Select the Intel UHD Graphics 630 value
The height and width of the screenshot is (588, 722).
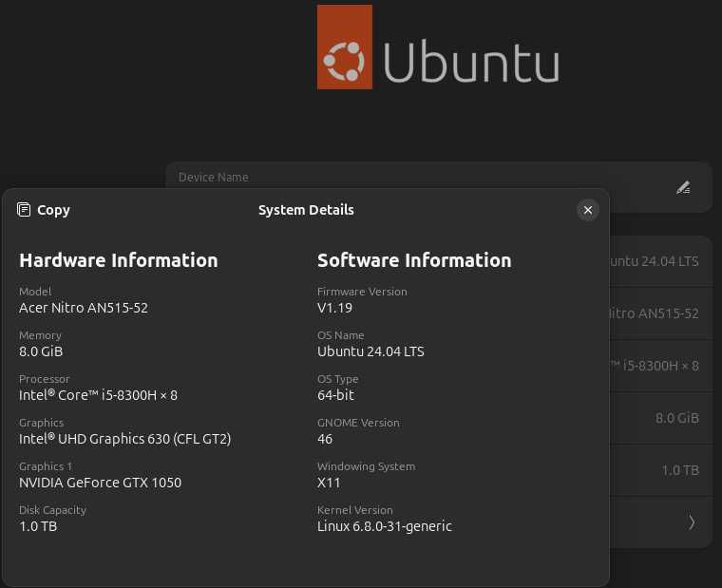124,439
